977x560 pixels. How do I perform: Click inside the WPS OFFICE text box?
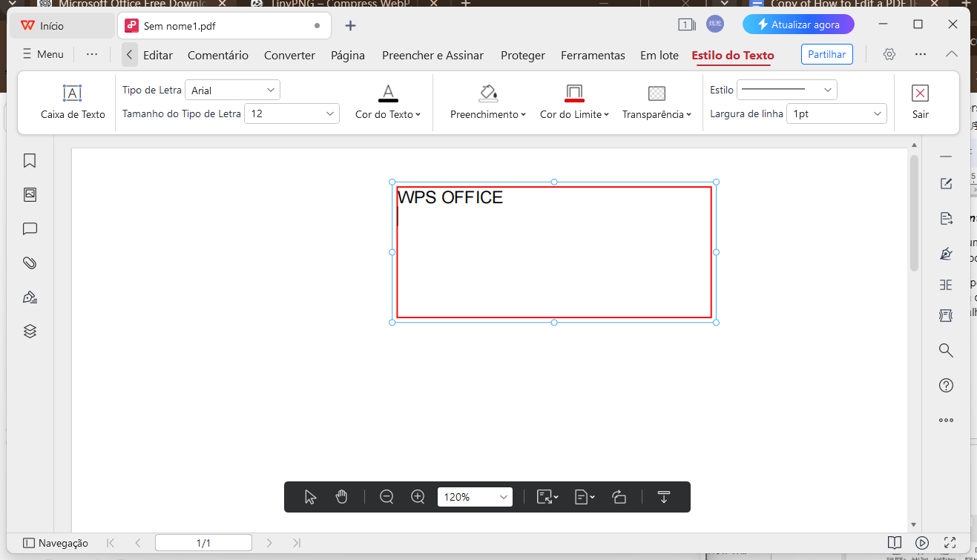pyautogui.click(x=554, y=252)
